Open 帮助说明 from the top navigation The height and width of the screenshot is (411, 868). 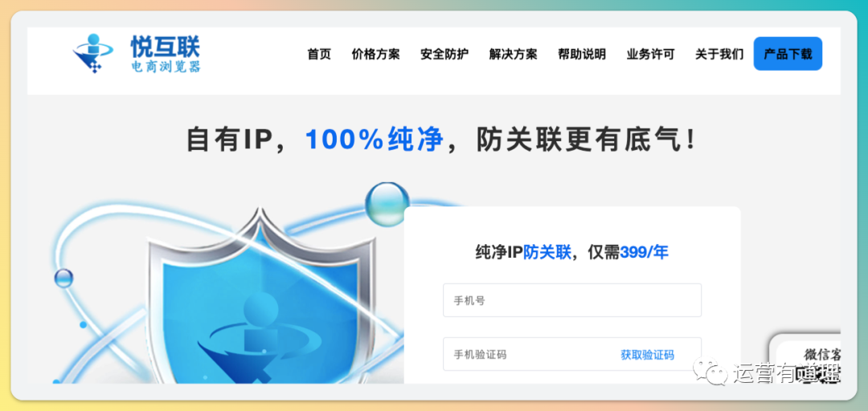click(x=582, y=55)
